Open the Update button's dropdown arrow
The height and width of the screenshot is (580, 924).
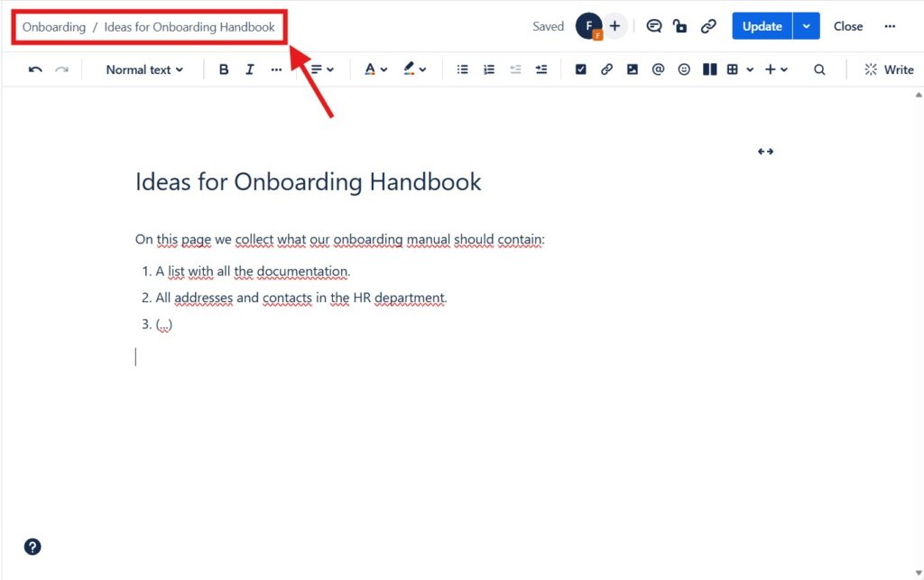pyautogui.click(x=804, y=25)
